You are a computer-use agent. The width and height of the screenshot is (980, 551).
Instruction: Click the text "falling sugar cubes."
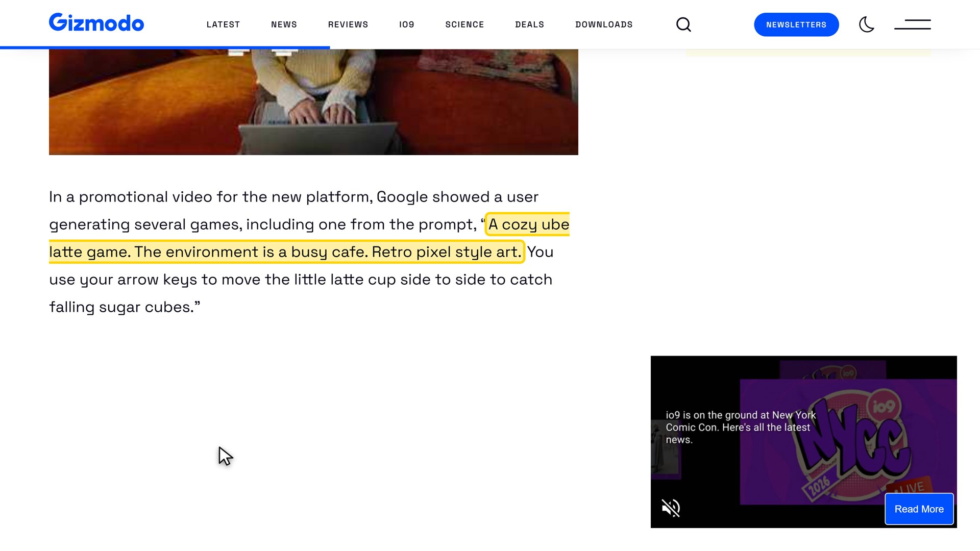pos(121,307)
